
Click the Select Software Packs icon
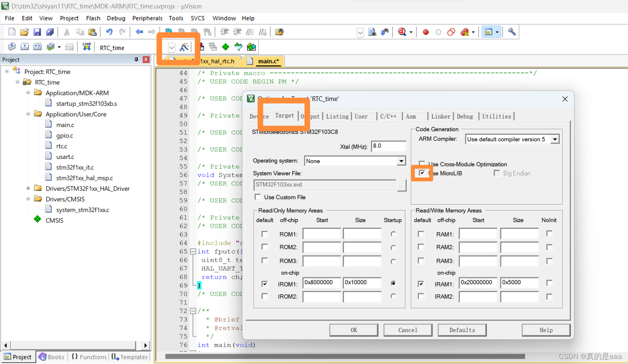click(x=239, y=47)
